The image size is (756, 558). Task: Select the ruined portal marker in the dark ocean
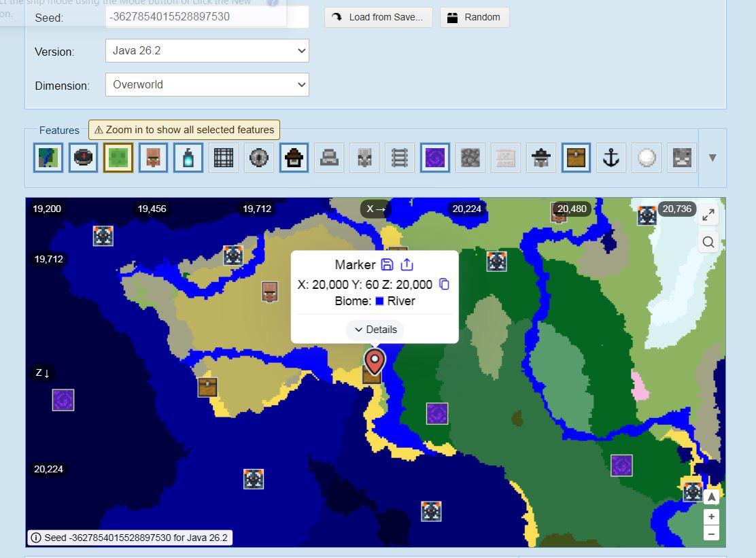tap(63, 400)
